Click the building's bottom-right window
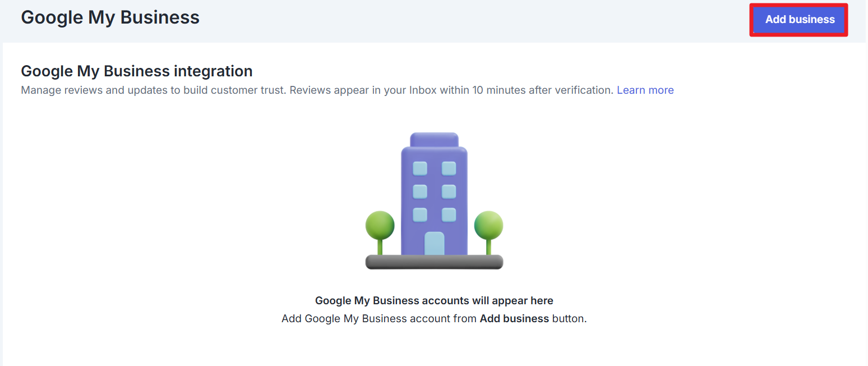 (x=449, y=214)
